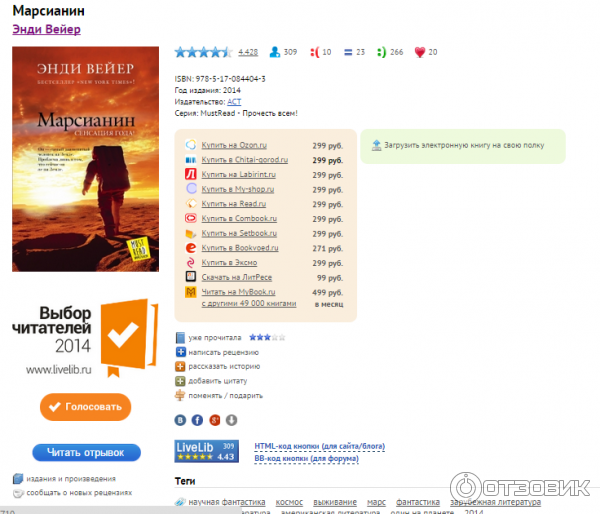Click the blue Читать отрывок button
The height and width of the screenshot is (514, 600).
click(x=86, y=453)
